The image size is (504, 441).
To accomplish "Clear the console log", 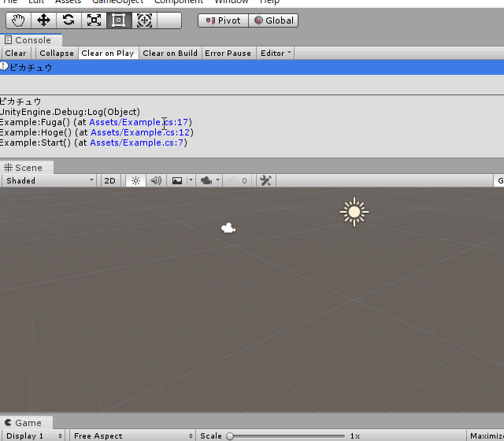I will point(16,53).
